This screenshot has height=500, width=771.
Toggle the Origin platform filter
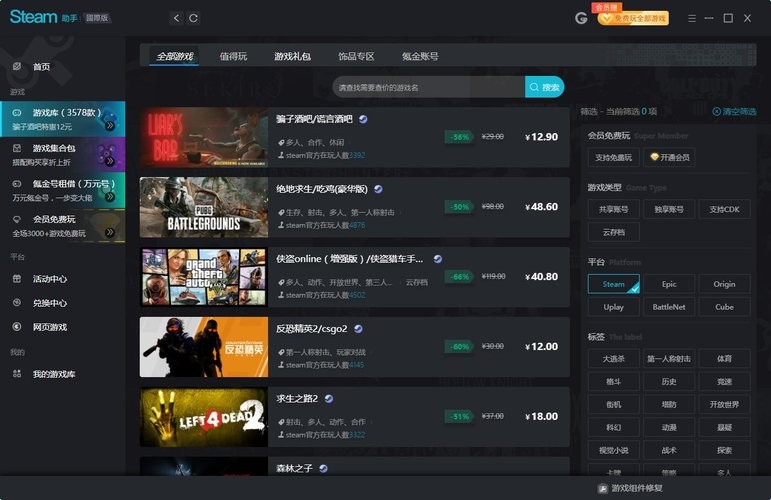click(724, 284)
